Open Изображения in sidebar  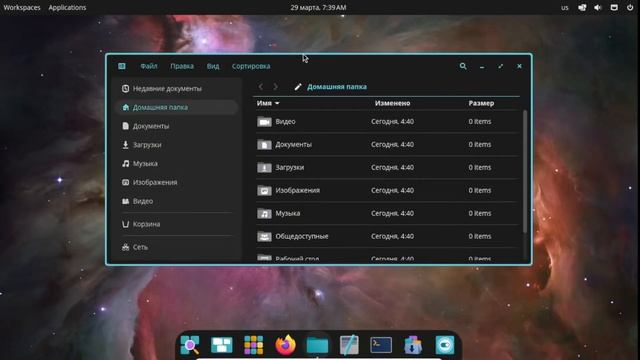[177, 182]
